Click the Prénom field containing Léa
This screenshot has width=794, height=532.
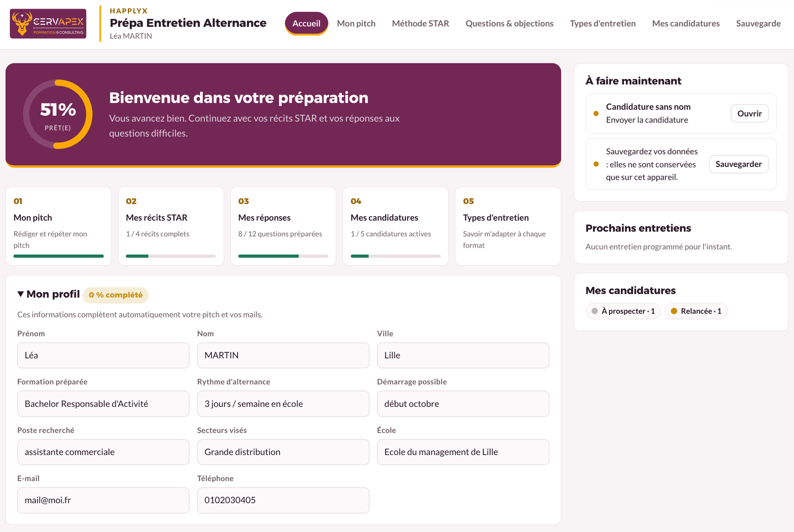tap(103, 355)
